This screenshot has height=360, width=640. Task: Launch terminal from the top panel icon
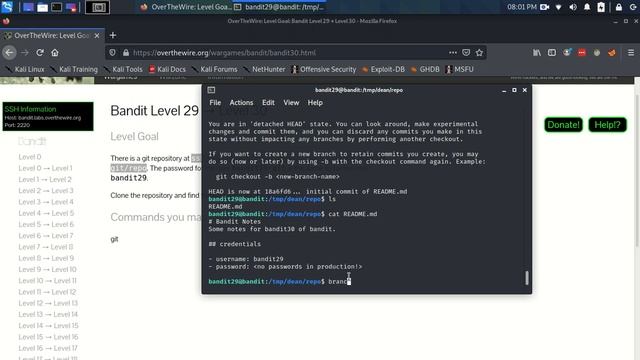click(x=57, y=7)
